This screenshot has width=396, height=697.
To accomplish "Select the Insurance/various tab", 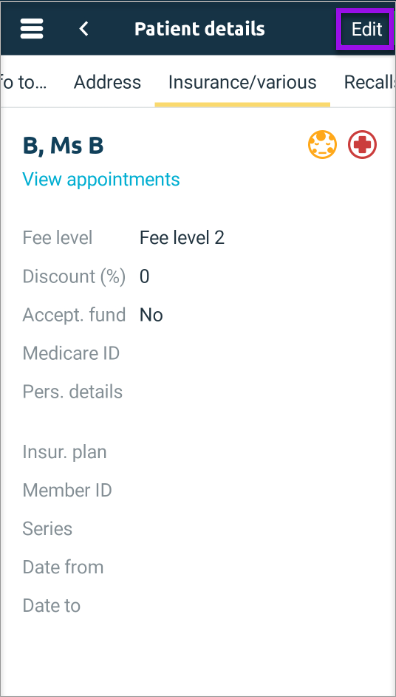I will 242,82.
